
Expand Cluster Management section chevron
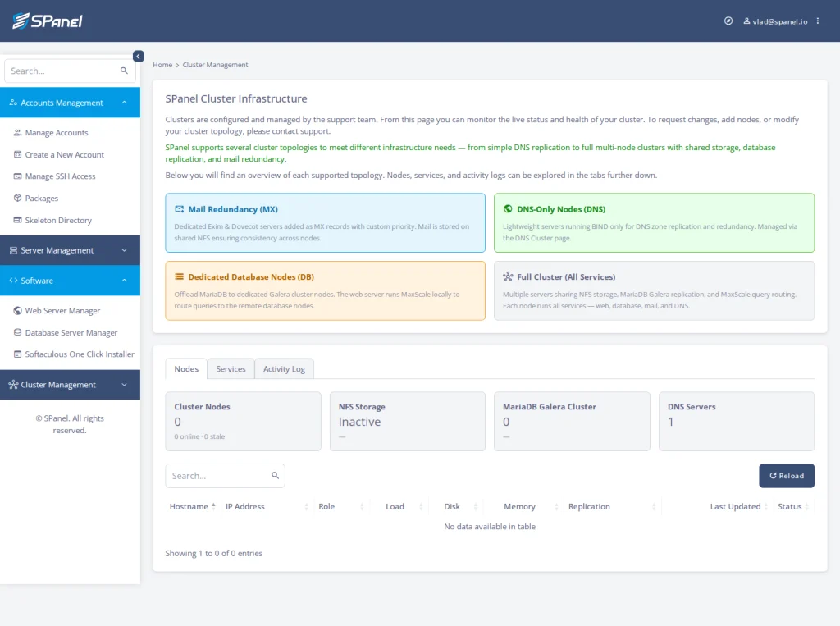pyautogui.click(x=125, y=385)
